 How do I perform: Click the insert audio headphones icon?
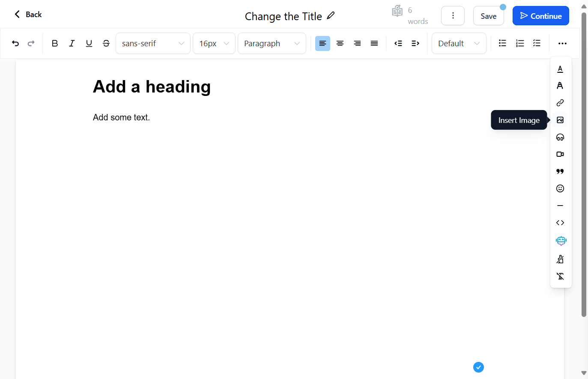(x=560, y=137)
